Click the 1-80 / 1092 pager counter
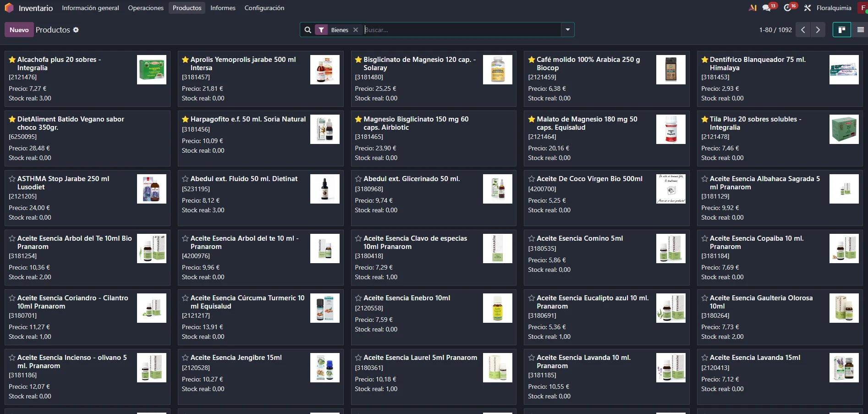 775,30
